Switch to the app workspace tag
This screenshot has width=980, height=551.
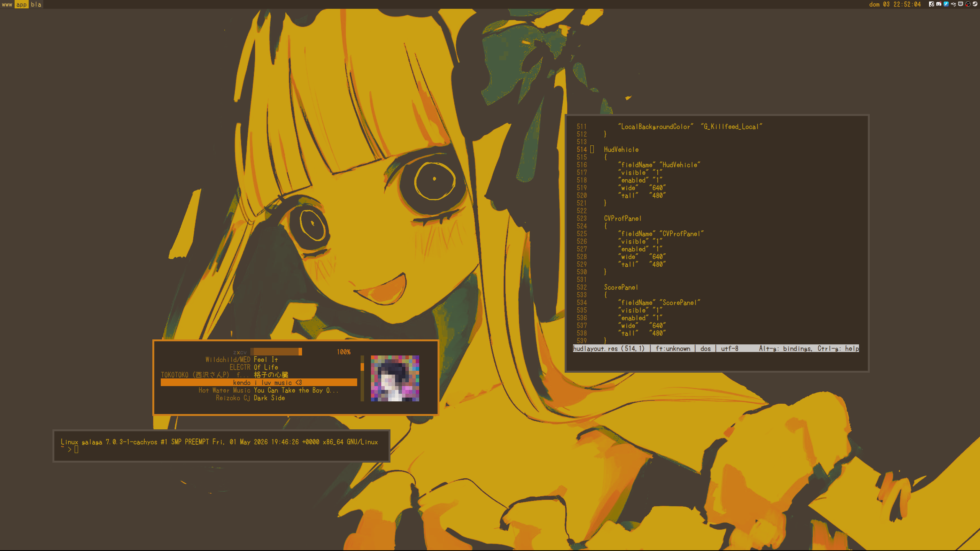click(x=21, y=5)
